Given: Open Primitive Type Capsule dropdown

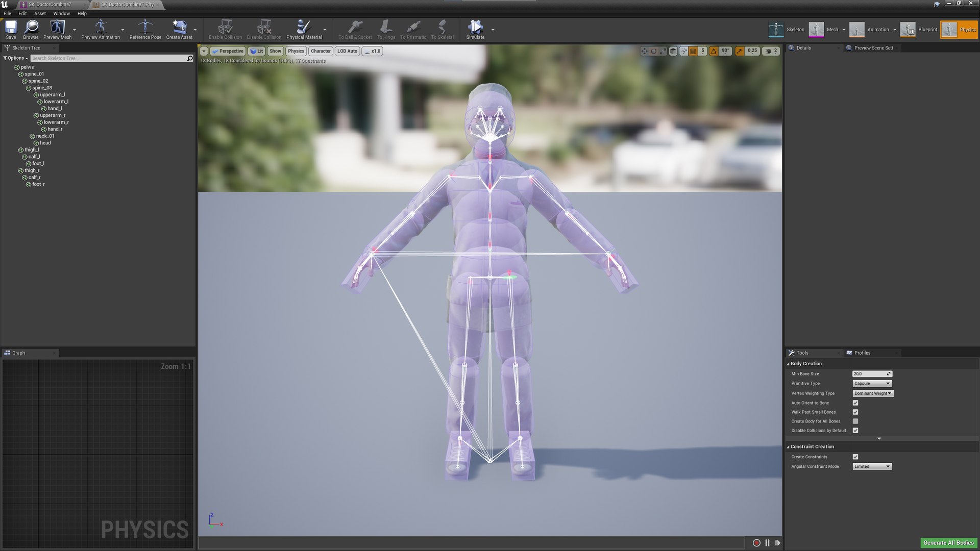Looking at the screenshot, I should [872, 384].
